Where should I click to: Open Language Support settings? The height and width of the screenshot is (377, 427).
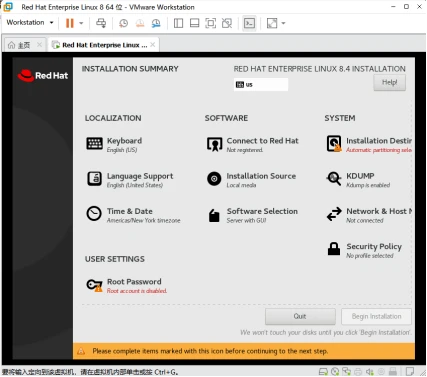130,180
